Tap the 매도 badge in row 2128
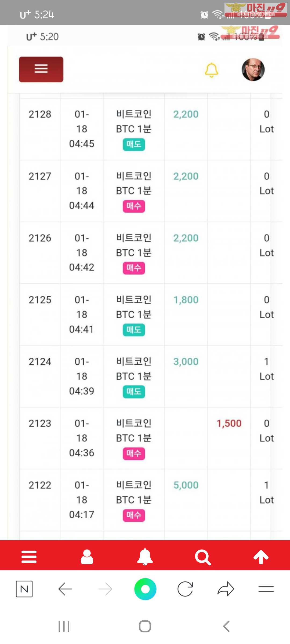Viewport: 290px width, 644px height. pos(134,144)
